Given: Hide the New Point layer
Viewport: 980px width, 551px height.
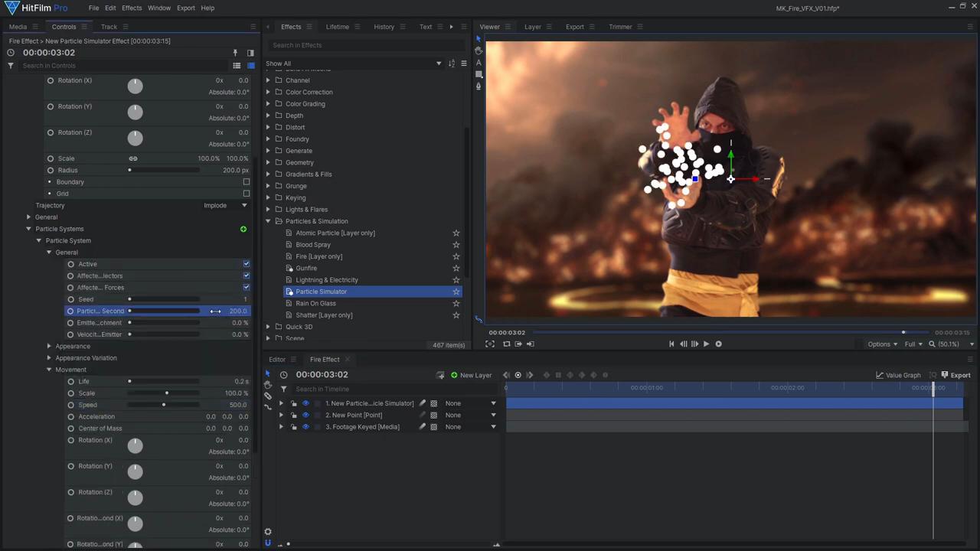Looking at the screenshot, I should [x=305, y=416].
